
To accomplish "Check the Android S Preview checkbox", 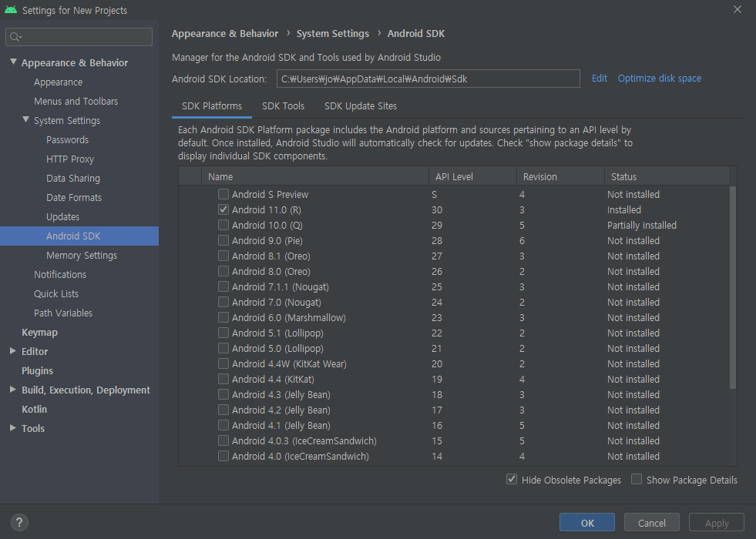I will pos(223,194).
